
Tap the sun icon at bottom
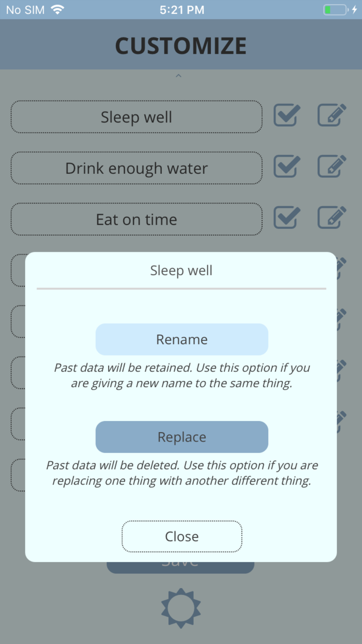[181, 608]
